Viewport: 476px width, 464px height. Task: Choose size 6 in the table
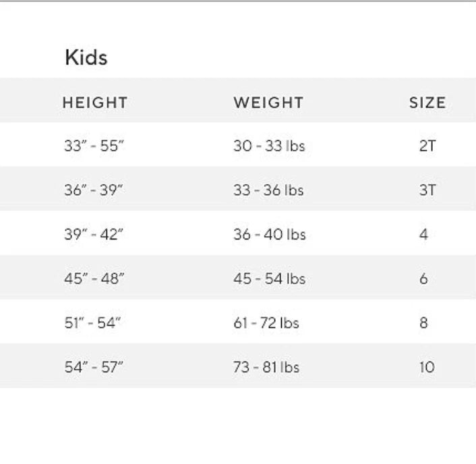(424, 279)
